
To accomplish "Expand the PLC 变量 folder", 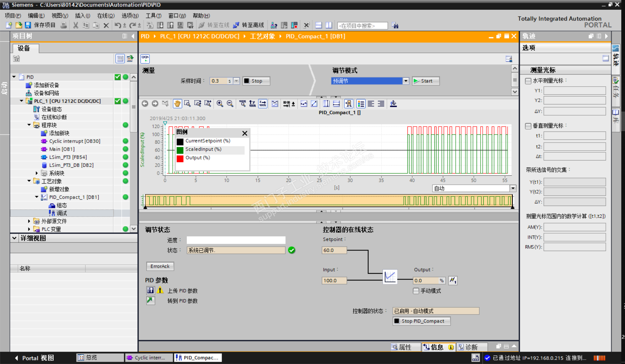I will click(29, 229).
